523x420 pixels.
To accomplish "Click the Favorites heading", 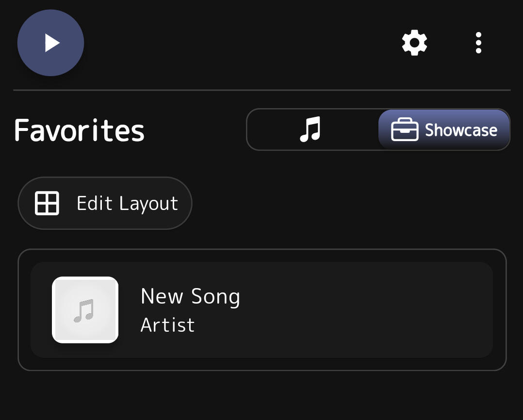I will pyautogui.click(x=79, y=130).
